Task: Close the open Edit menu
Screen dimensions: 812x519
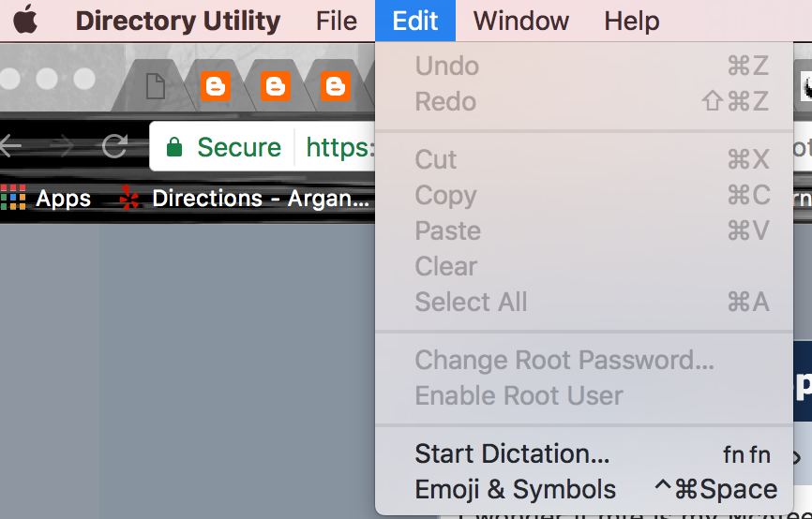Action: click(415, 21)
